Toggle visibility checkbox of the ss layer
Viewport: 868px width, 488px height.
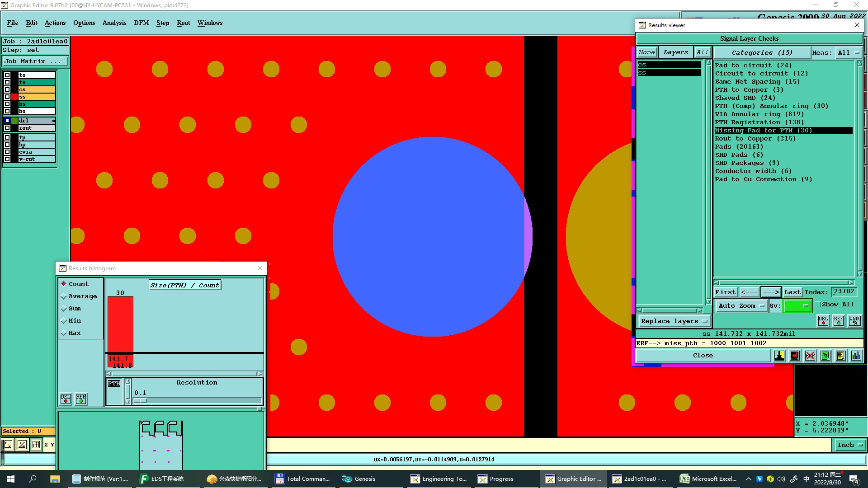7,97
